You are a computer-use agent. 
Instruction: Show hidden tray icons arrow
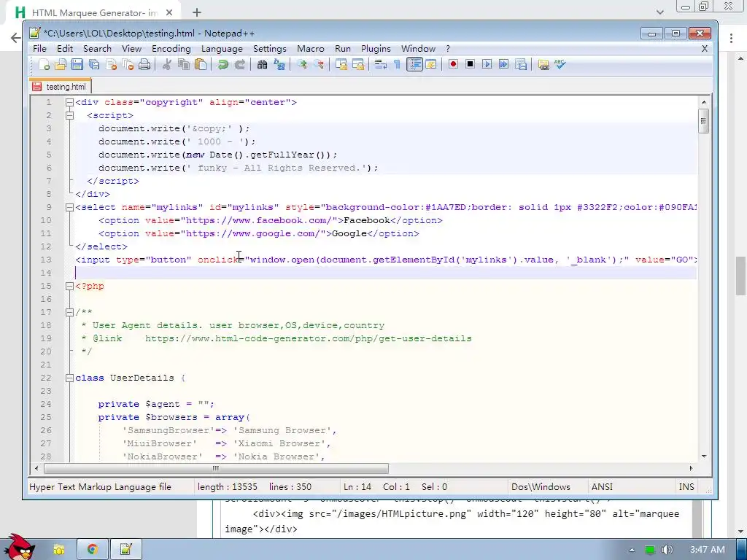tap(632, 550)
